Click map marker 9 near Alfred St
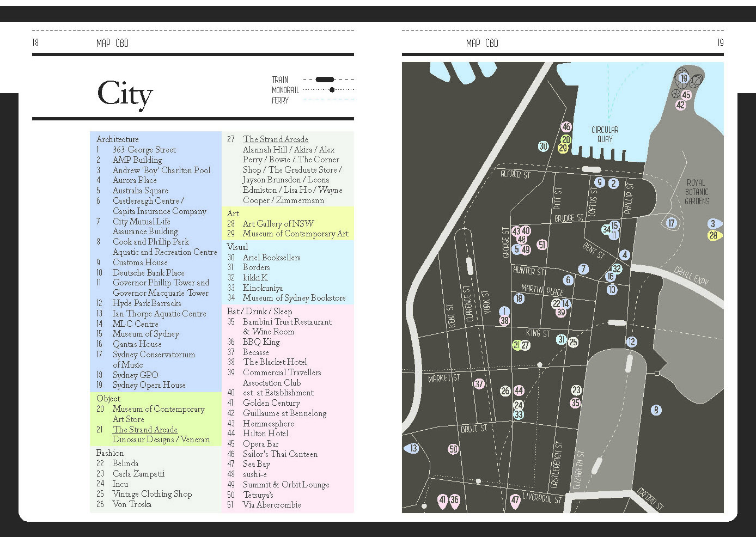The height and width of the screenshot is (543, 756). click(600, 182)
